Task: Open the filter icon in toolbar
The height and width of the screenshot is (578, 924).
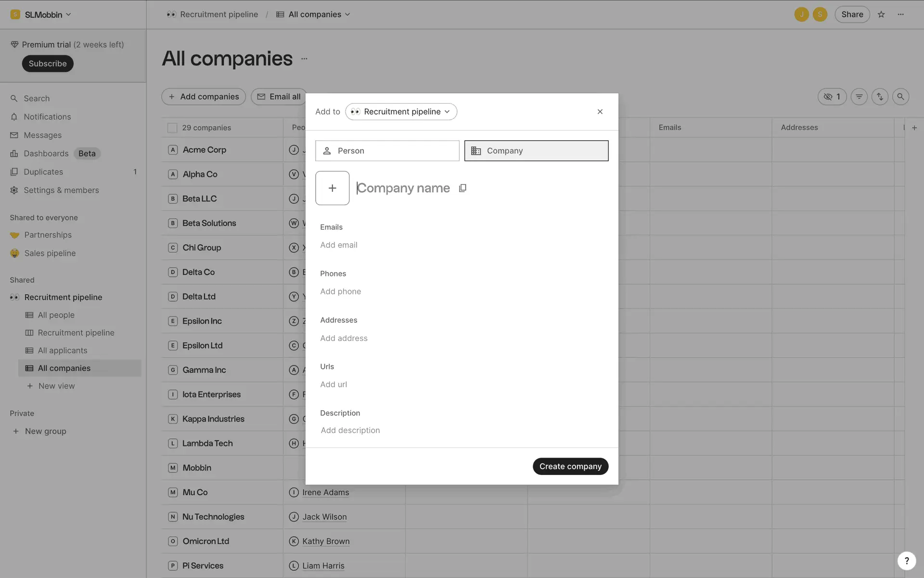Action: (x=859, y=97)
